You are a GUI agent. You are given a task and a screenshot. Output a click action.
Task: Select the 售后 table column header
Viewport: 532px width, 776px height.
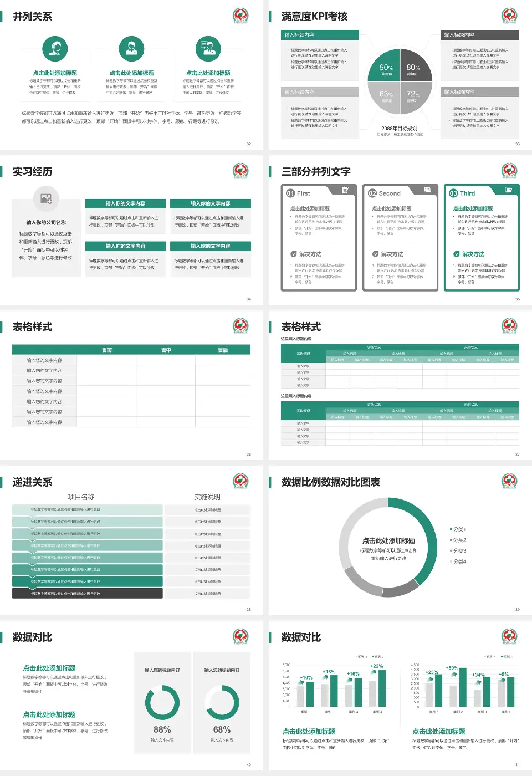(223, 350)
